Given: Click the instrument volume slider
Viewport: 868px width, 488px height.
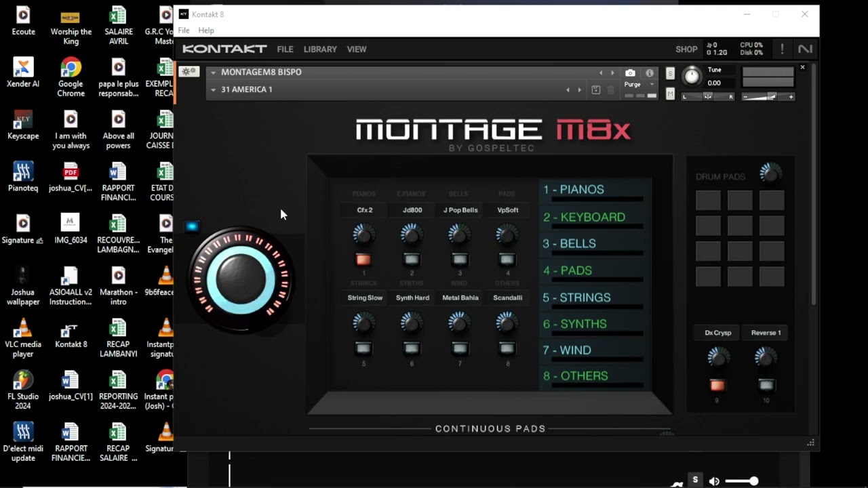Looking at the screenshot, I should [768, 97].
